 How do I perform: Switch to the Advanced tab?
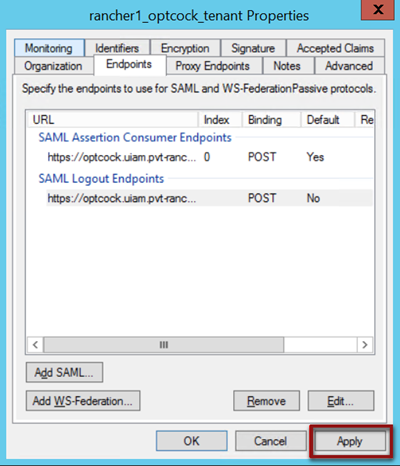[x=349, y=66]
